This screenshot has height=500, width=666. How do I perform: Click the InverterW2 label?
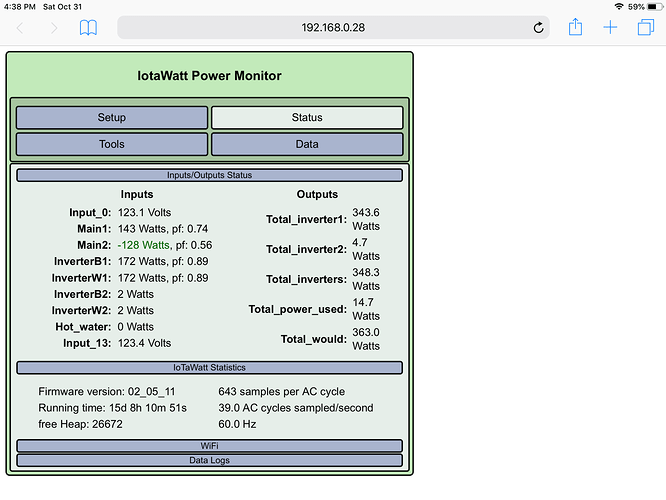click(82, 311)
